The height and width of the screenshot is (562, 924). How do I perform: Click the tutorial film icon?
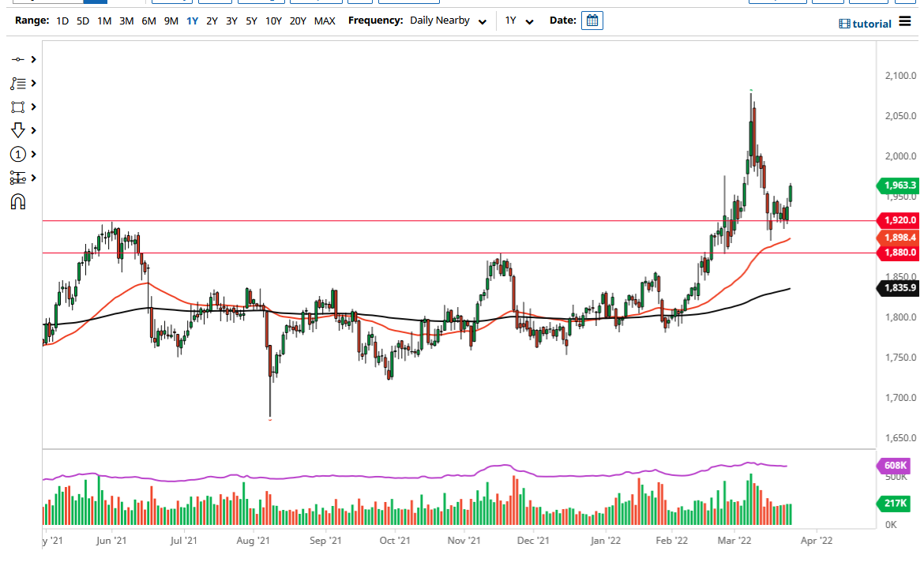[x=844, y=24]
